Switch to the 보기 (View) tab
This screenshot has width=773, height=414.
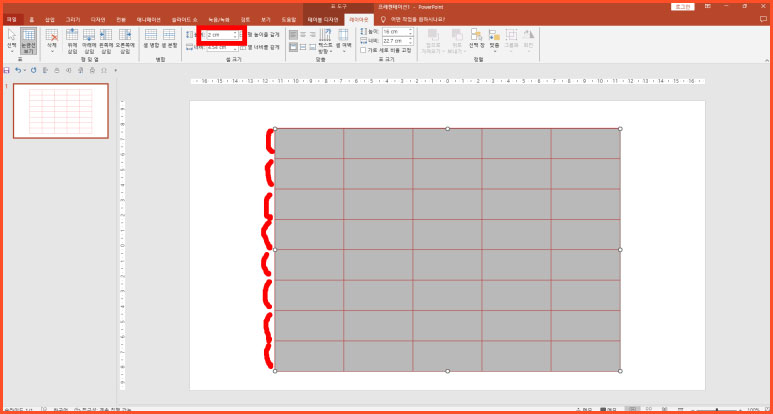(266, 20)
